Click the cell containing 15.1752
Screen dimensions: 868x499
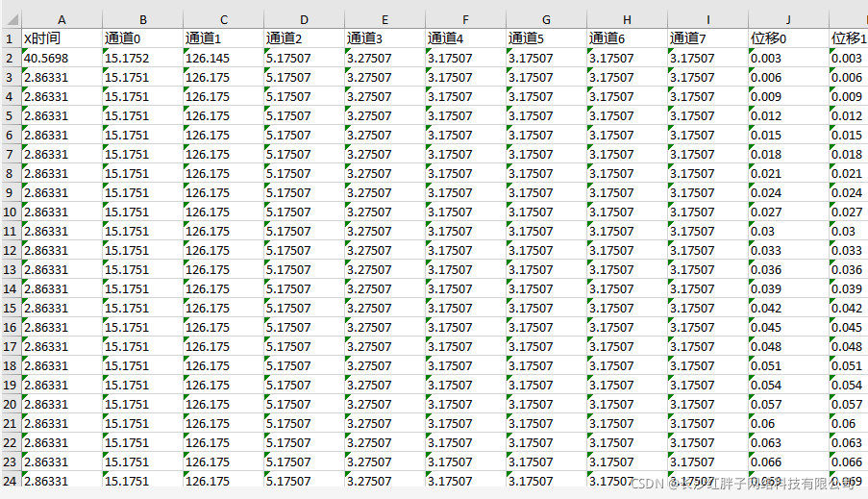(x=142, y=58)
